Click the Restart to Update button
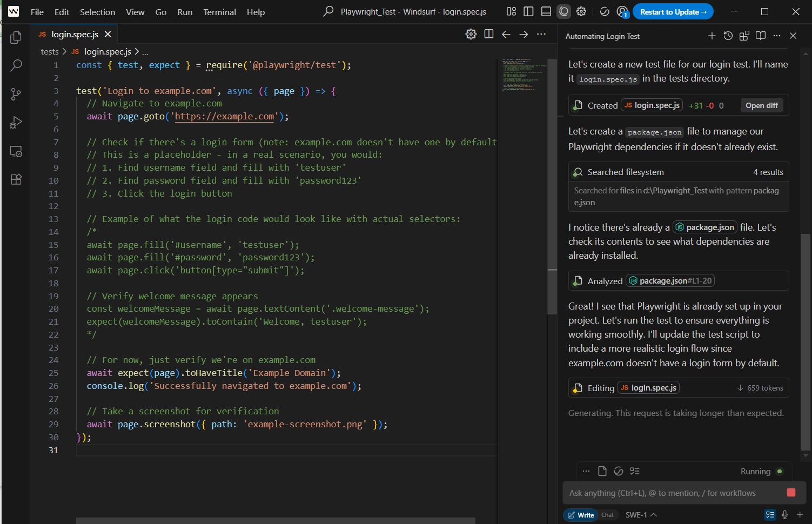The width and height of the screenshot is (812, 524). (x=673, y=11)
